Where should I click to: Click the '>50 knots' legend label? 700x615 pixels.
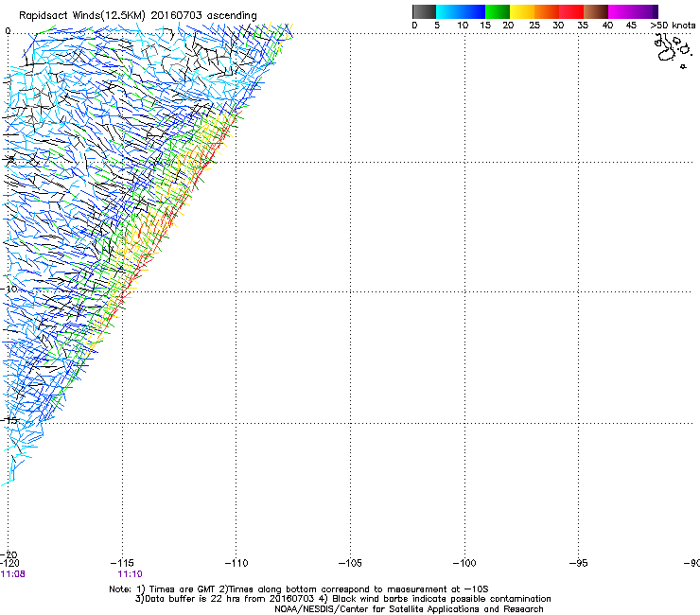[673, 26]
